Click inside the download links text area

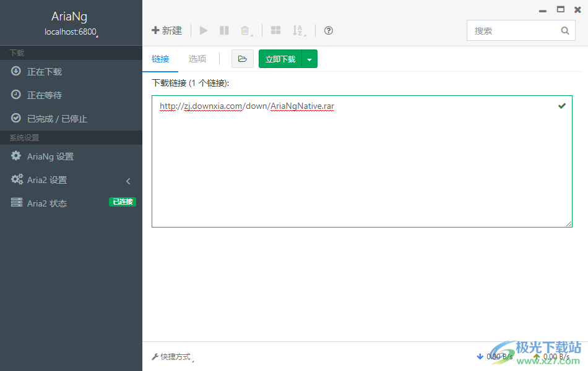pyautogui.click(x=362, y=161)
